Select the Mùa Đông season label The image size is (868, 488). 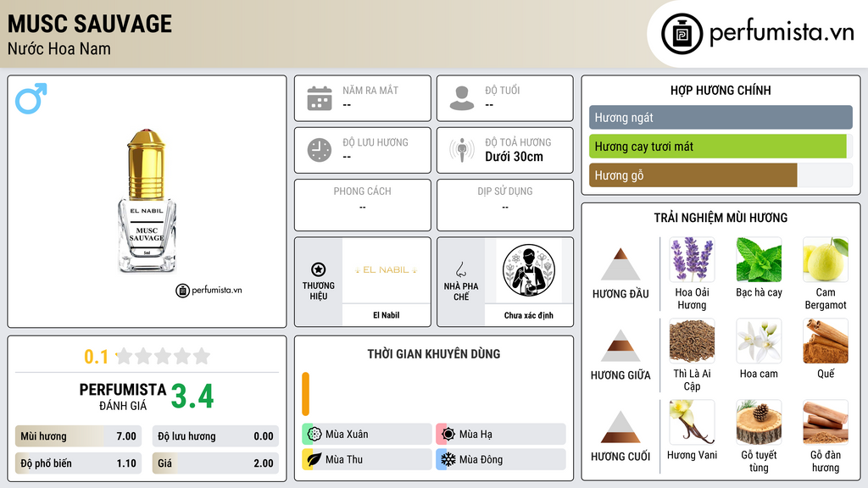point(481,459)
